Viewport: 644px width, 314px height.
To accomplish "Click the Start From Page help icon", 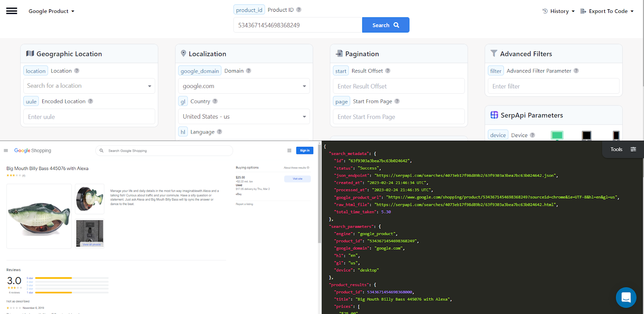I will (397, 101).
